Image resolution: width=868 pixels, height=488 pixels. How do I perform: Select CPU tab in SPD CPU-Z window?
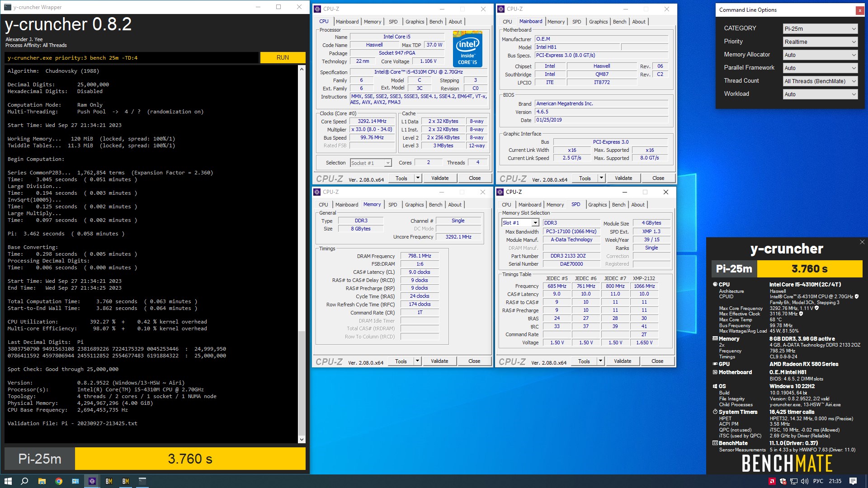coord(506,205)
